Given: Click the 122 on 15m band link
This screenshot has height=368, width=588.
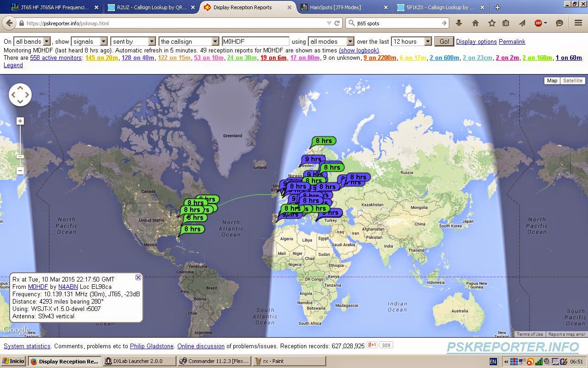Looking at the screenshot, I should (174, 57).
